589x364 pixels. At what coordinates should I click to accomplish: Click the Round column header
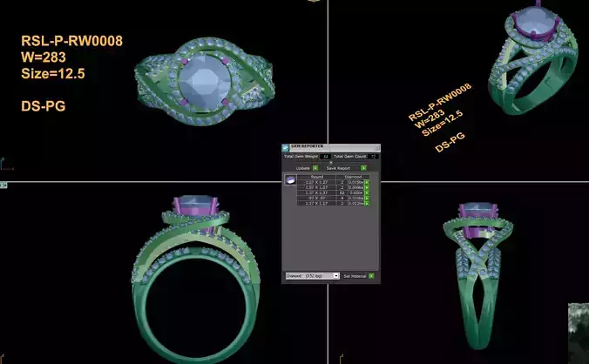click(316, 177)
